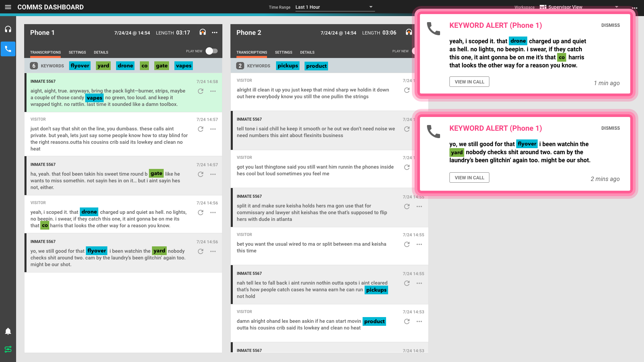Replay the flyover transcription in Phone 1

pyautogui.click(x=201, y=251)
